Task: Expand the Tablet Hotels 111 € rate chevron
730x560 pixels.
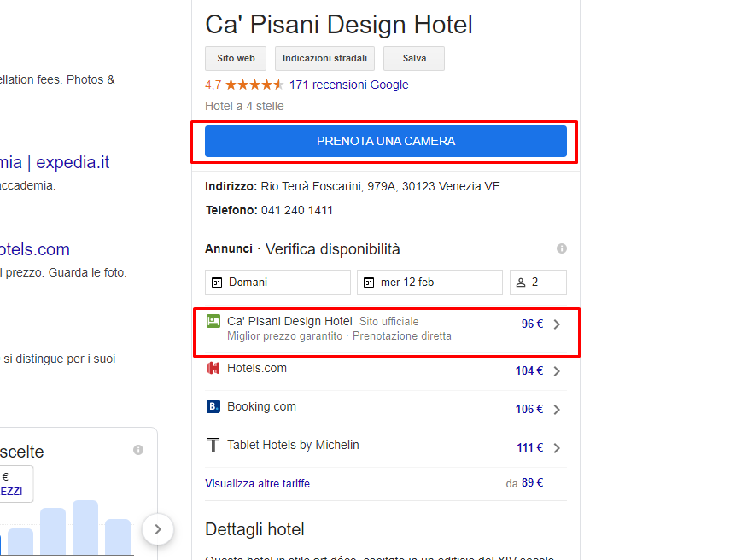Action: point(557,448)
